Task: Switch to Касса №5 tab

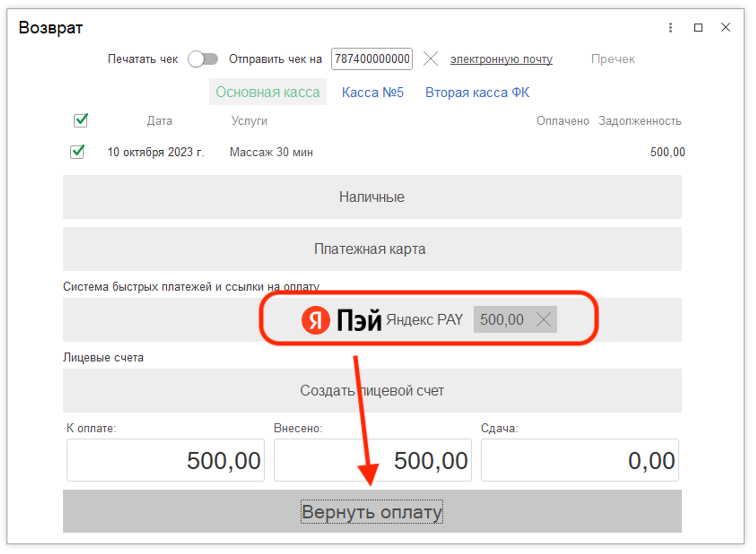Action: pos(373,92)
